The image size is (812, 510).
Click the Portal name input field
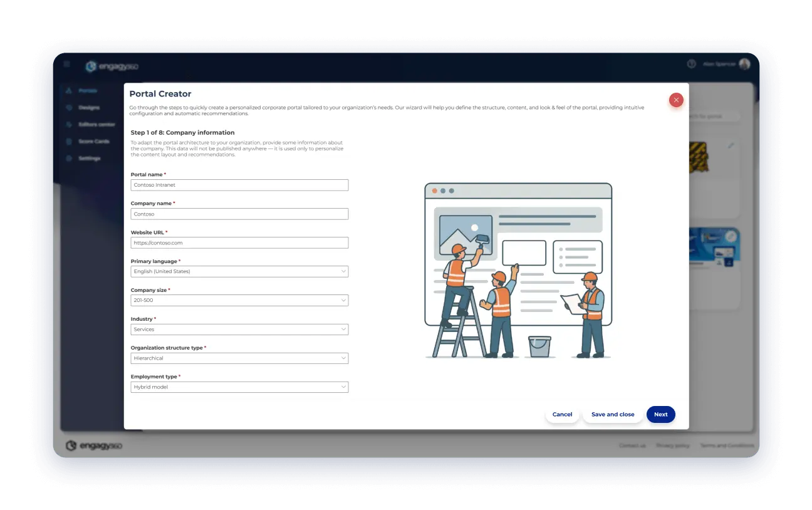[239, 185]
